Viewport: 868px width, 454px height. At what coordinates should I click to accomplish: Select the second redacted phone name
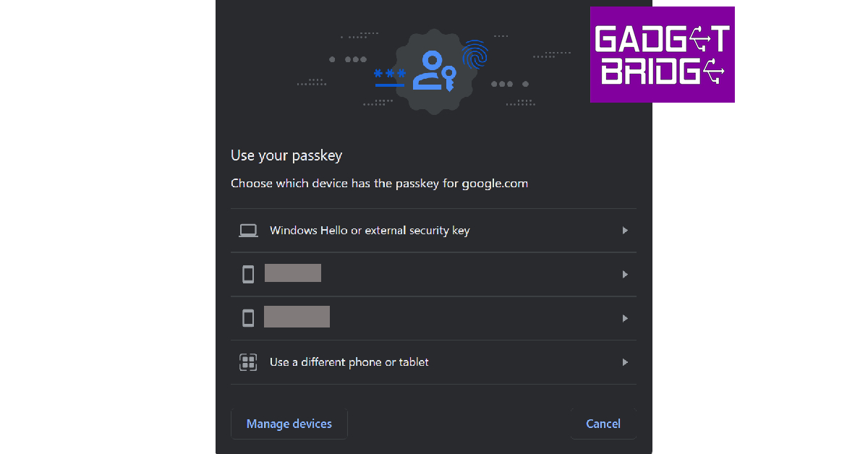pos(297,317)
